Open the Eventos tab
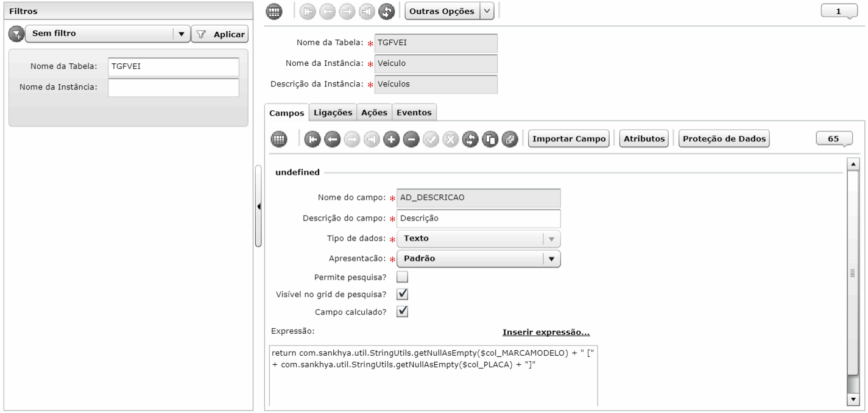Viewport: 868px width, 413px height. tap(414, 113)
